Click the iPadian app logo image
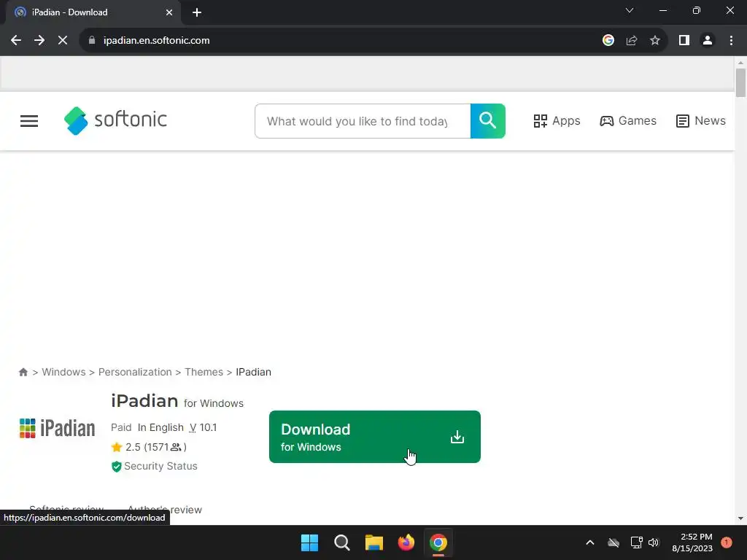This screenshot has height=560, width=747. pos(57,428)
